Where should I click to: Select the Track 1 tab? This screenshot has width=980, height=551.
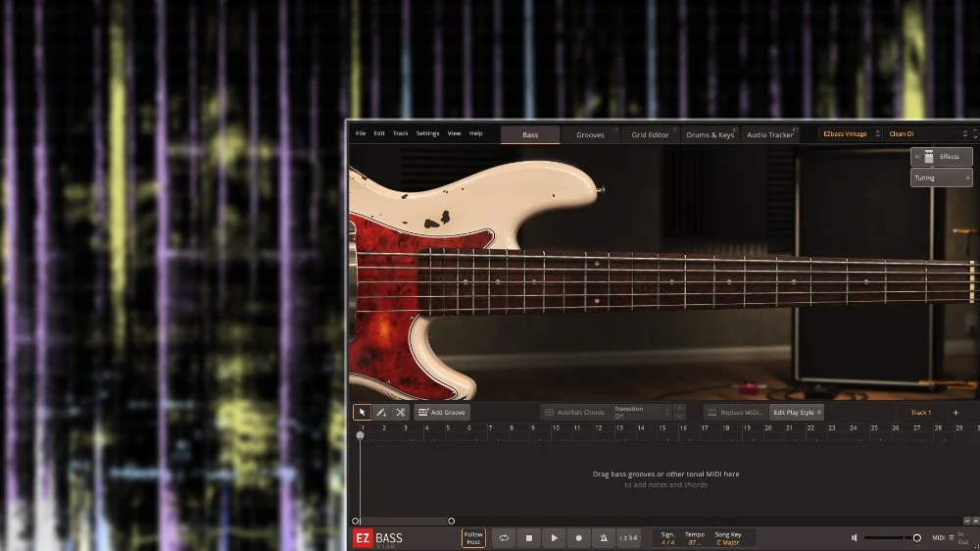pos(920,412)
